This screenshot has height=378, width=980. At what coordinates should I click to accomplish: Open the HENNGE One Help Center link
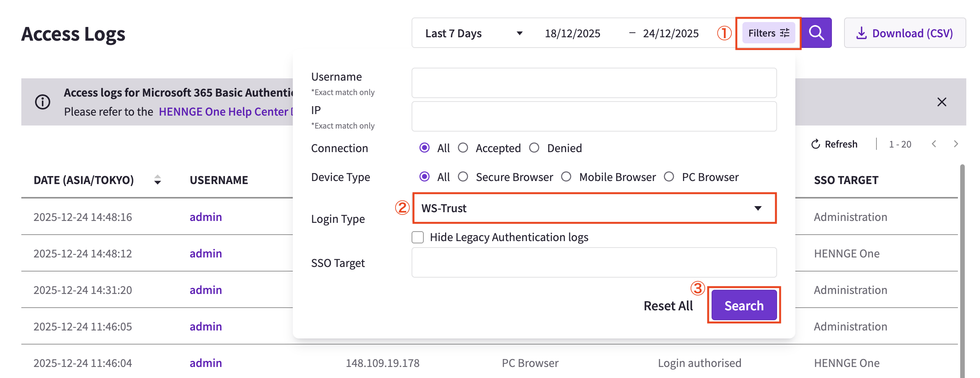(223, 111)
